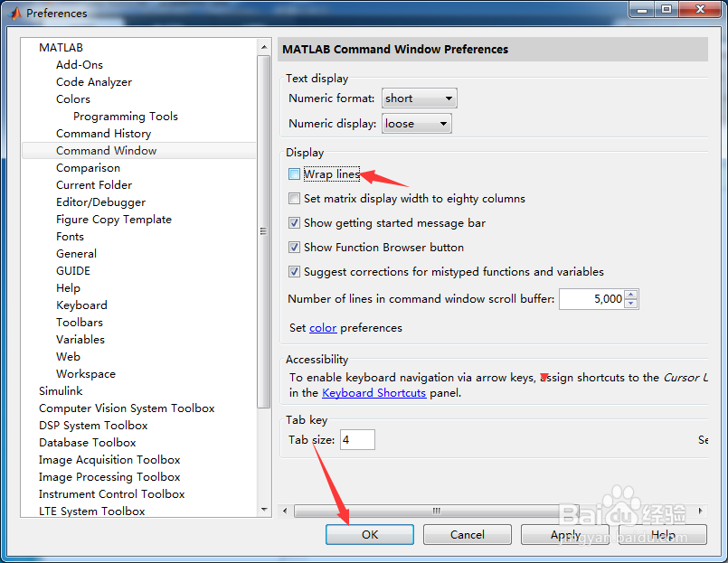Open the Keyboard Shortcuts link
Screen dimensions: 728x563
[x=373, y=393]
